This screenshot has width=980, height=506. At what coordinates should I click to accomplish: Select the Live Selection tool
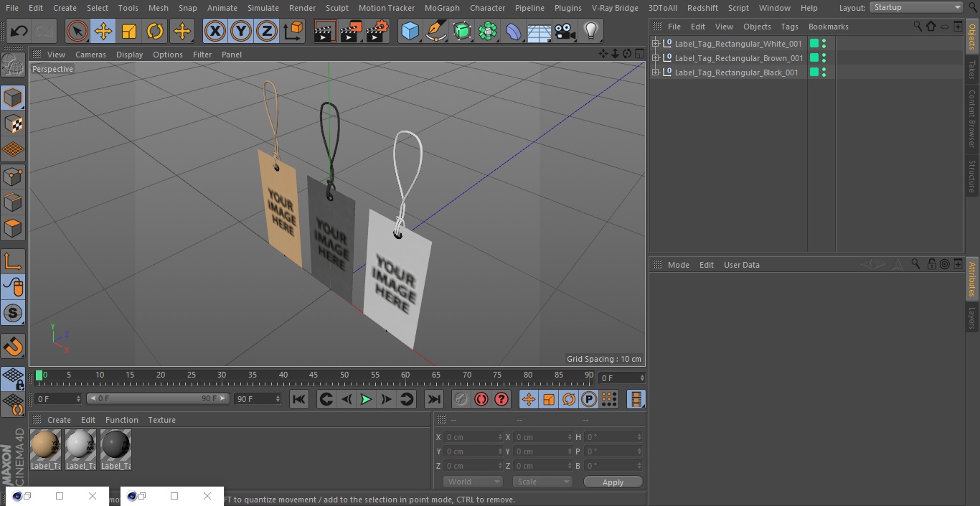tap(77, 31)
